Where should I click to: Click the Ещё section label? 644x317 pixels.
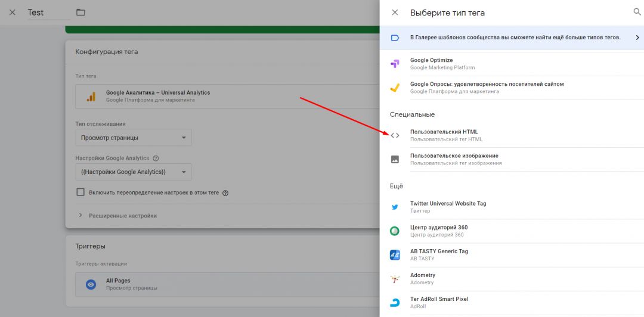pyautogui.click(x=397, y=186)
